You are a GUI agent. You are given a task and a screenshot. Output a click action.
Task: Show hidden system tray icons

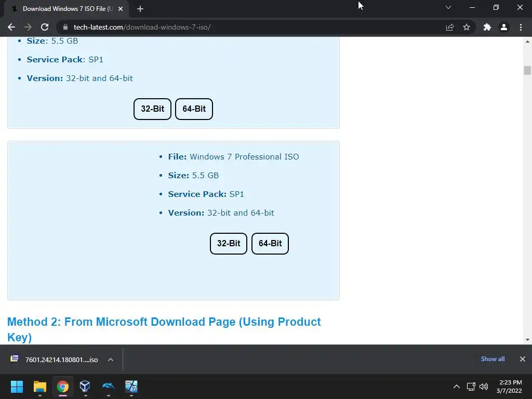457,387
